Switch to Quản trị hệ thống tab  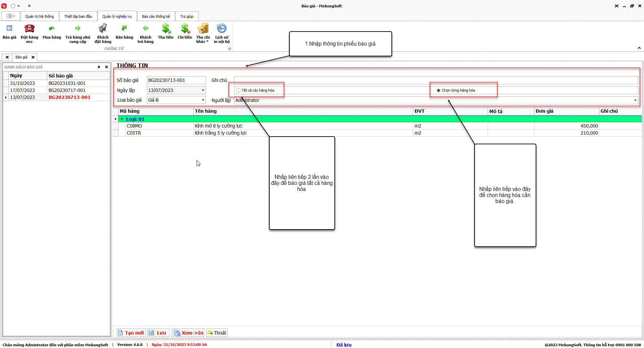click(40, 16)
